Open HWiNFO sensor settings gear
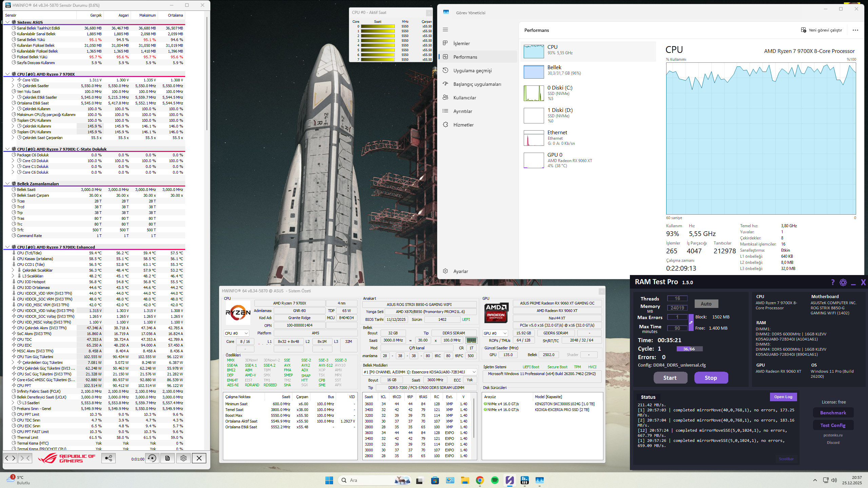868x488 pixels. pos(184,458)
